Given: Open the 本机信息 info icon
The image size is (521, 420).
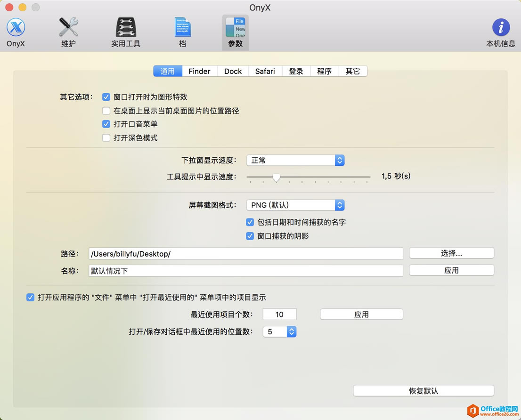Looking at the screenshot, I should (x=501, y=32).
